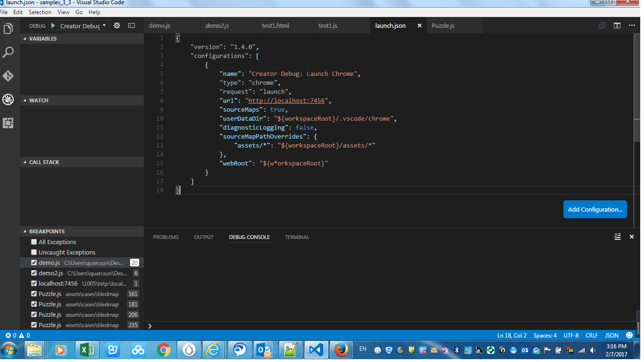Image resolution: width=644 pixels, height=362 pixels.
Task: Split the editor
Action: (617, 26)
